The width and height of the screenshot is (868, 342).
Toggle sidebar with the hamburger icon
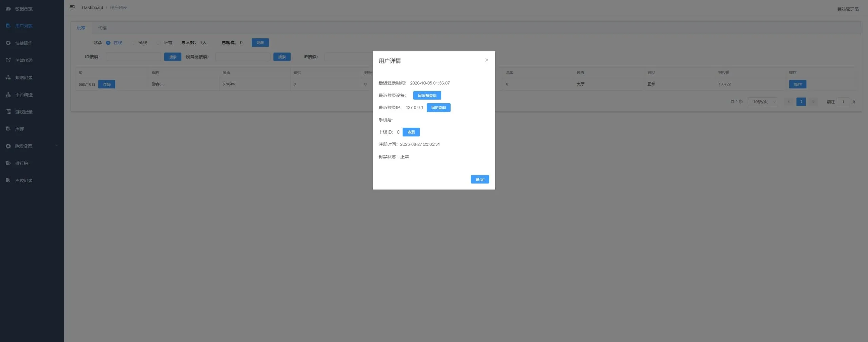[72, 7]
